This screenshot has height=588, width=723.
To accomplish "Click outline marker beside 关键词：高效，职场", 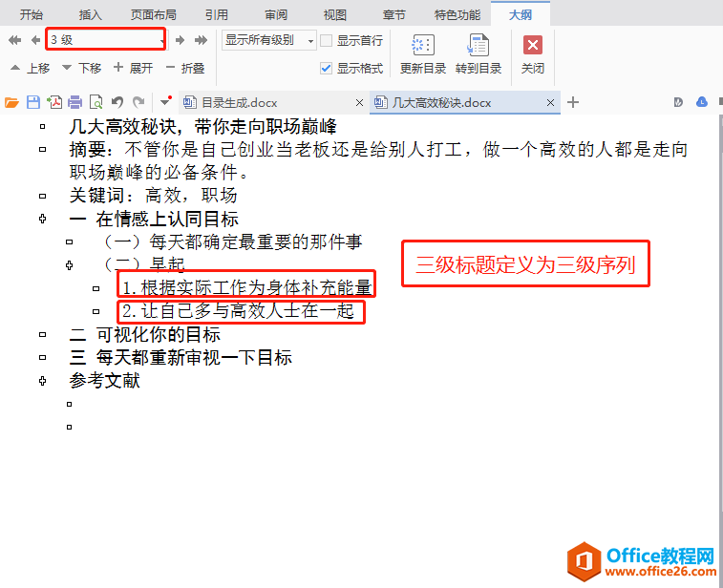I will (42, 196).
